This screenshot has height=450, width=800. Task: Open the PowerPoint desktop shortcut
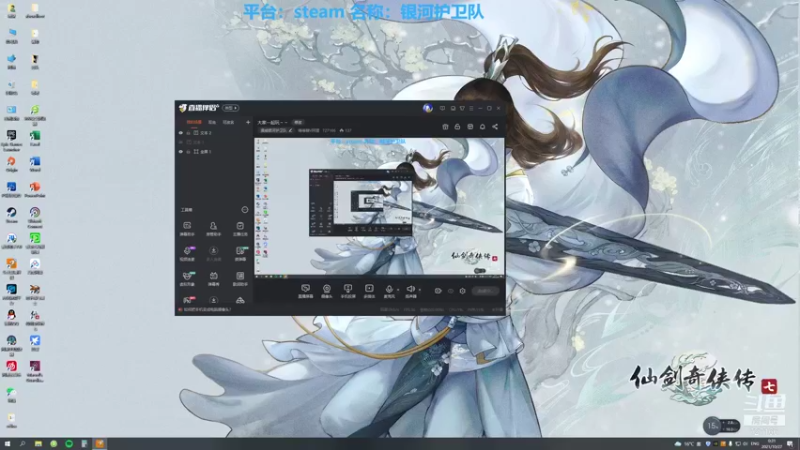pyautogui.click(x=35, y=189)
